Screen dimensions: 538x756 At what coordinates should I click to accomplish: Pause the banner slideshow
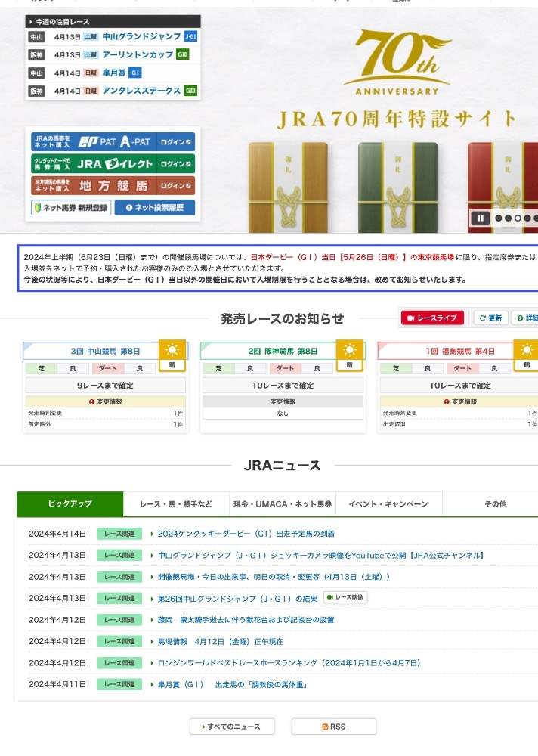[480, 218]
